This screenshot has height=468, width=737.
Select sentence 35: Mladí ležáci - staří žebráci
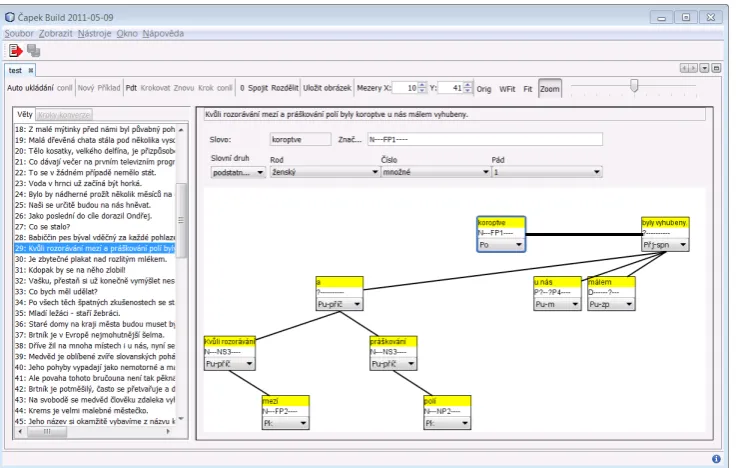[x=95, y=313]
